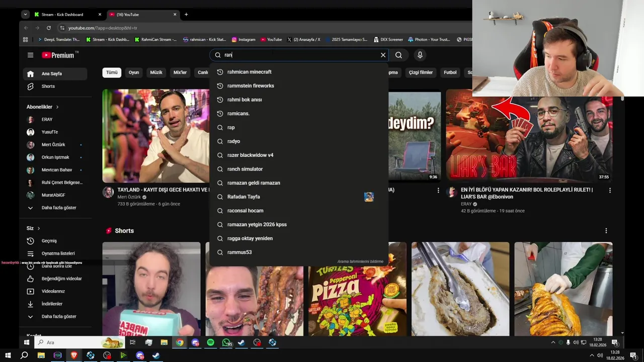Choose the razer blackwidow v4 suggestion
The image size is (644, 362).
299,155
